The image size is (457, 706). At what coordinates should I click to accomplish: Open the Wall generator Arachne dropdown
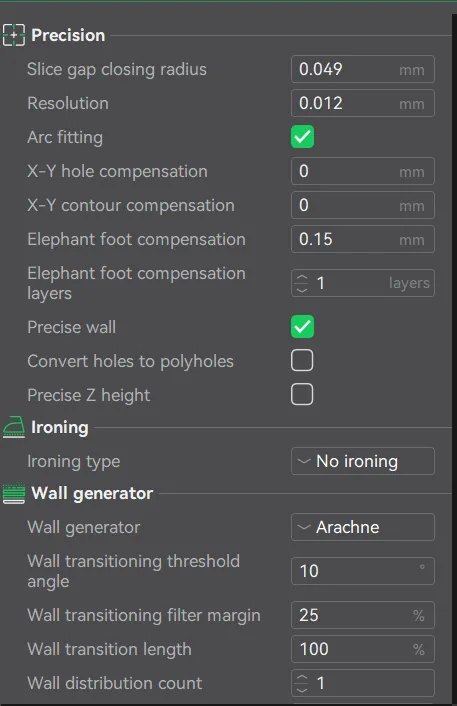[363, 527]
